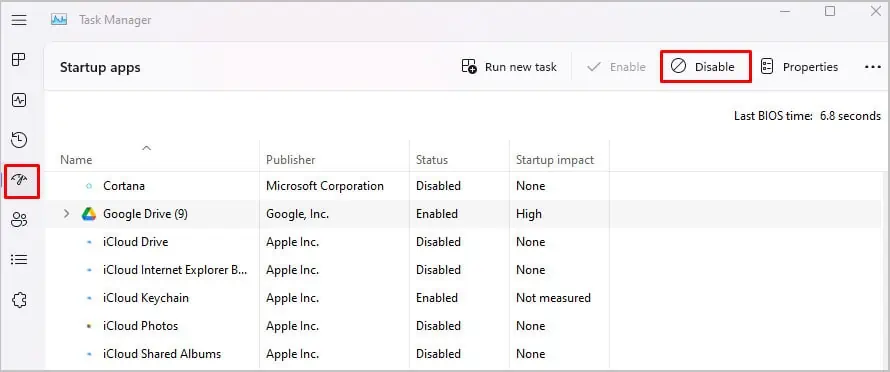Open the more options ellipsis menu
This screenshot has height=372, width=890.
(x=872, y=67)
